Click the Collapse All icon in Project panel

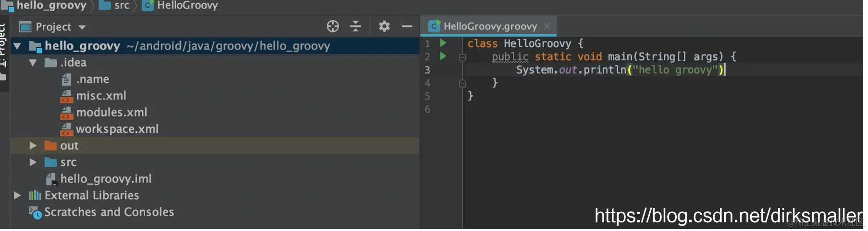point(356,26)
